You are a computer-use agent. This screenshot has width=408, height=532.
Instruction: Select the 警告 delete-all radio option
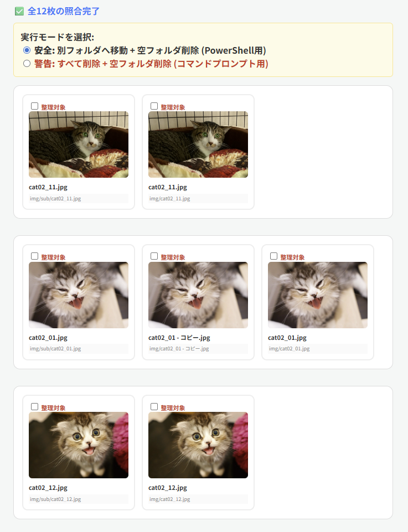(x=27, y=64)
